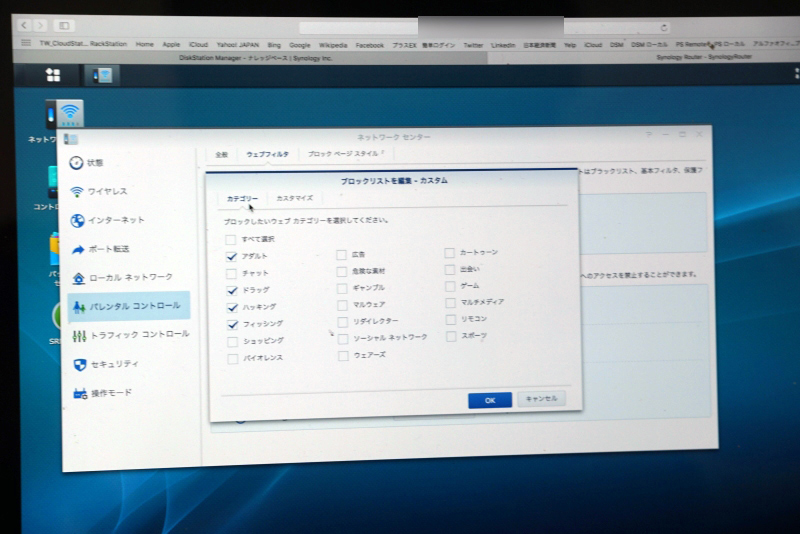Toggle the すべて選択 checkbox
Viewport: 800px width, 534px height.
tap(231, 239)
